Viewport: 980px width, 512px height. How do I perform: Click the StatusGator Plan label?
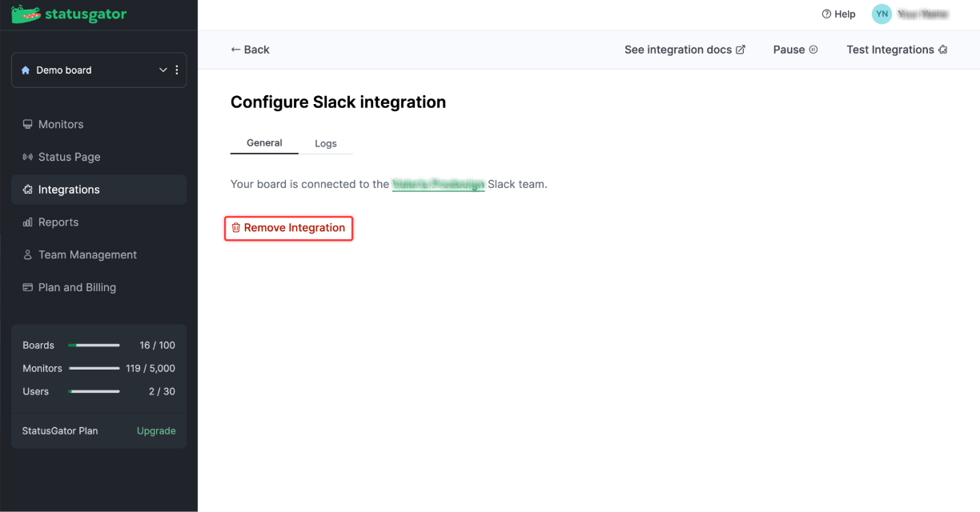coord(60,430)
